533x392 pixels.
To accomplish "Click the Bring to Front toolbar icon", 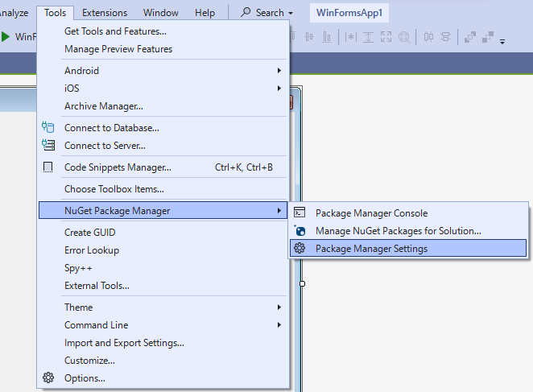I will 469,37.
